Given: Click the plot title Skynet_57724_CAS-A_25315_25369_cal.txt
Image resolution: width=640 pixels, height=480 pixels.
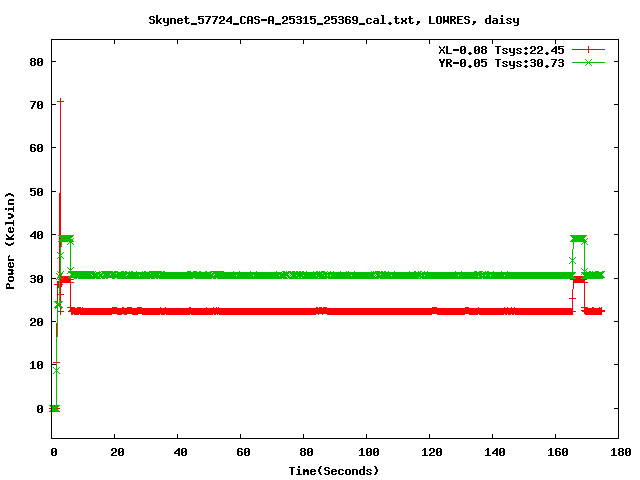Looking at the screenshot, I should pos(333,20).
